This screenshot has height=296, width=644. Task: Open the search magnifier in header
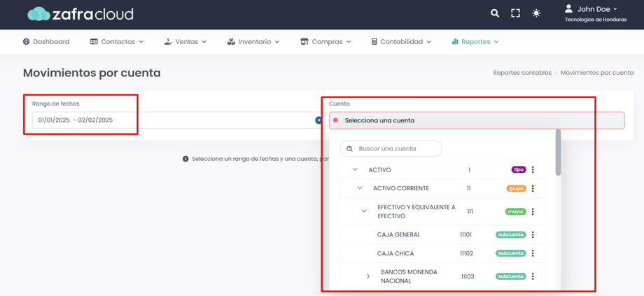(495, 13)
